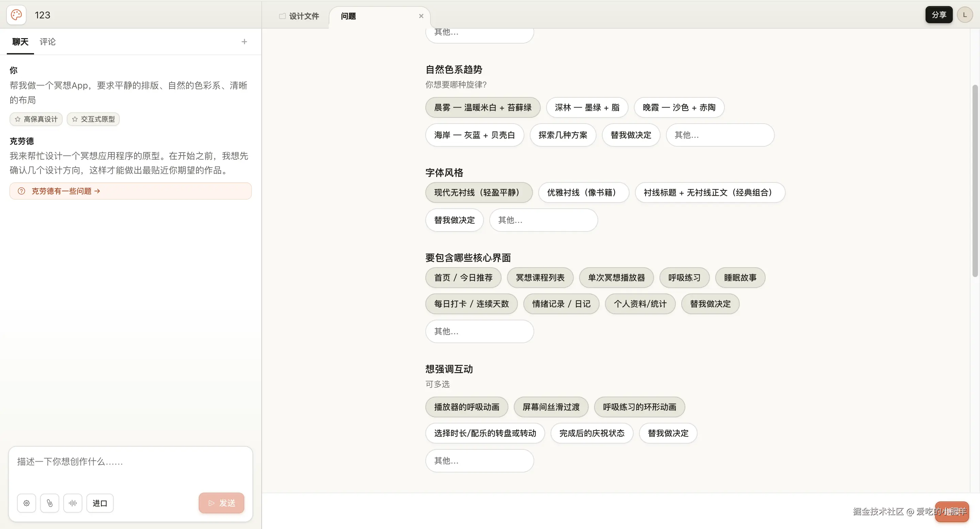Viewport: 980px width, 529px height.
Task: Switch to the 评论 tab
Action: coord(48,42)
